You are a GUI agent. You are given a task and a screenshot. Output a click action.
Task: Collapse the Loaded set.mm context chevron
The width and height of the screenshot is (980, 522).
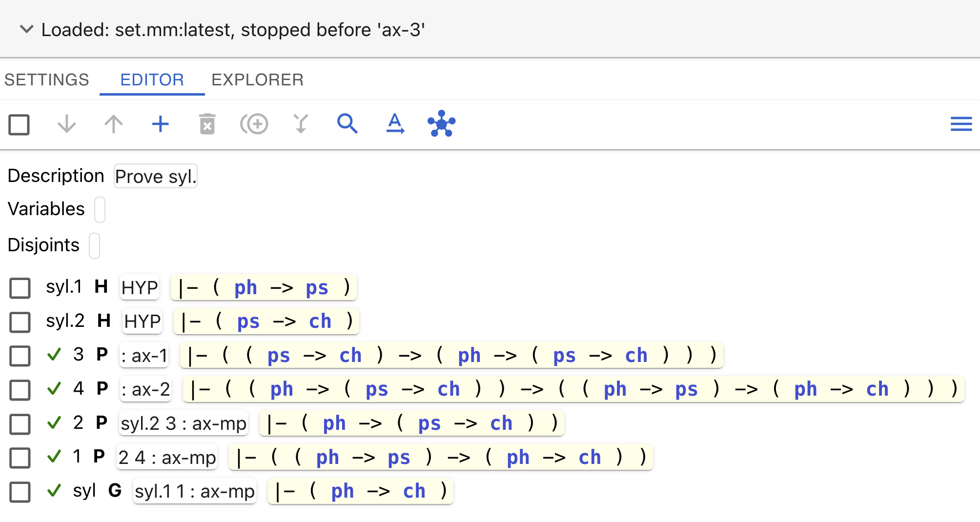26,29
